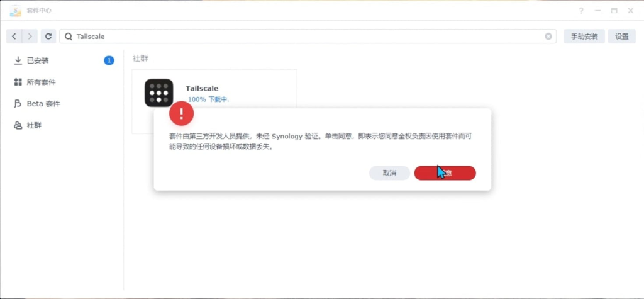Click the search magnifier icon
Viewport: 644px width, 299px height.
tap(69, 36)
